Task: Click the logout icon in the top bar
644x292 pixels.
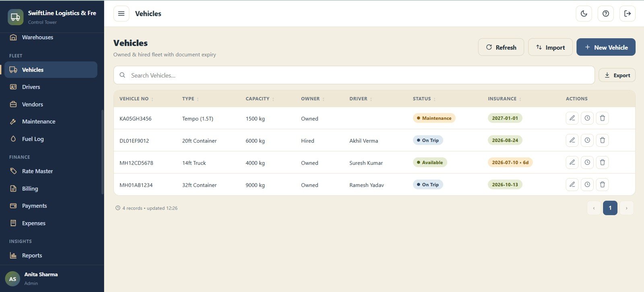Action: click(x=627, y=14)
